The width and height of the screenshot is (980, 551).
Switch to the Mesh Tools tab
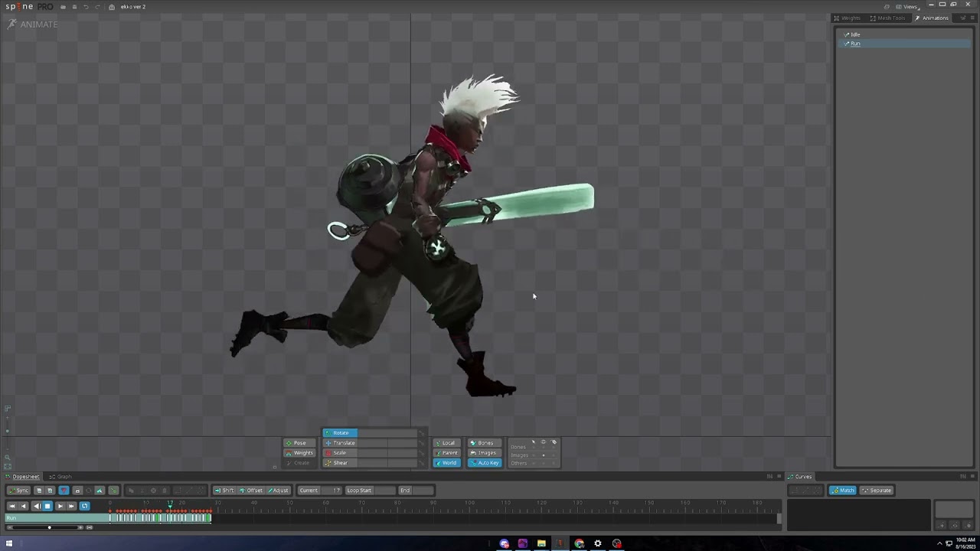coord(888,18)
